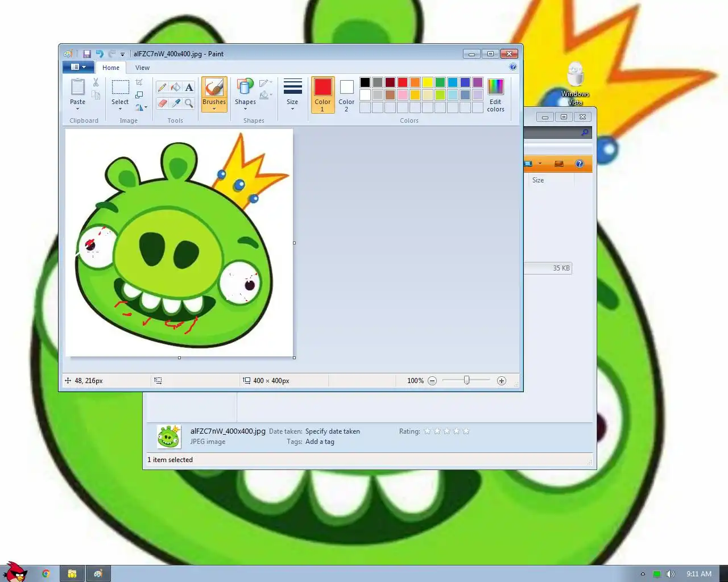Select the Pencil tool
Viewport: 728px width, 582px height.
point(162,87)
